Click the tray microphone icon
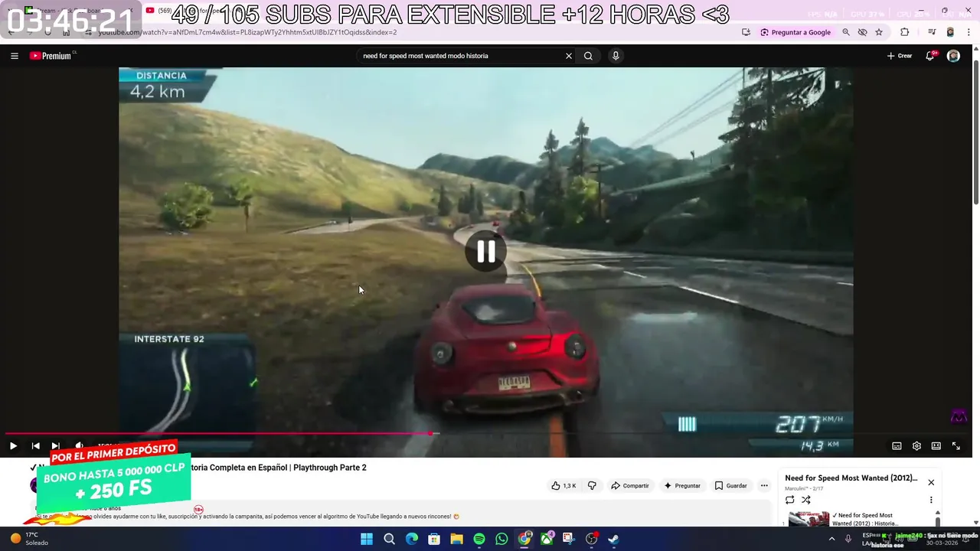Screen dimensions: 980x551 848,539
